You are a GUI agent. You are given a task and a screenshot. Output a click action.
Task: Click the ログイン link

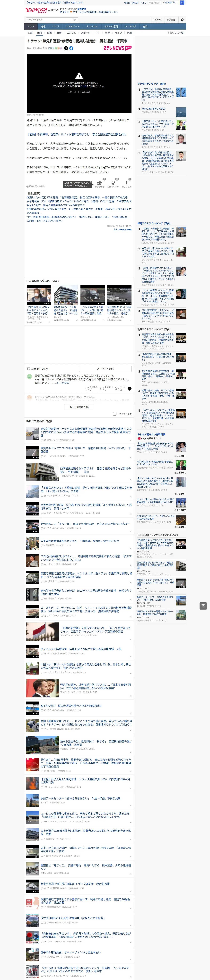[x=64, y=12]
